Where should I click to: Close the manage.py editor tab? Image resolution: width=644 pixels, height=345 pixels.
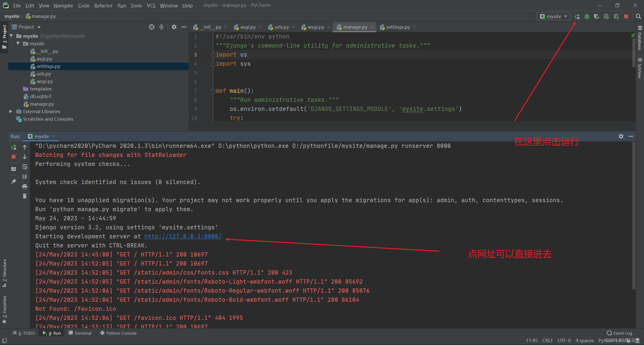(x=372, y=27)
